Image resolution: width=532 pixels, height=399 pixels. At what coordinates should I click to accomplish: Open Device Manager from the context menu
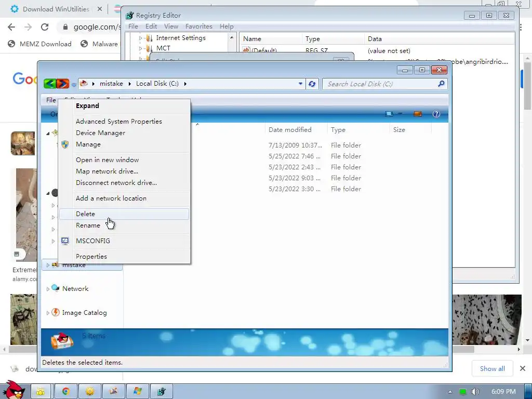click(x=124, y=133)
